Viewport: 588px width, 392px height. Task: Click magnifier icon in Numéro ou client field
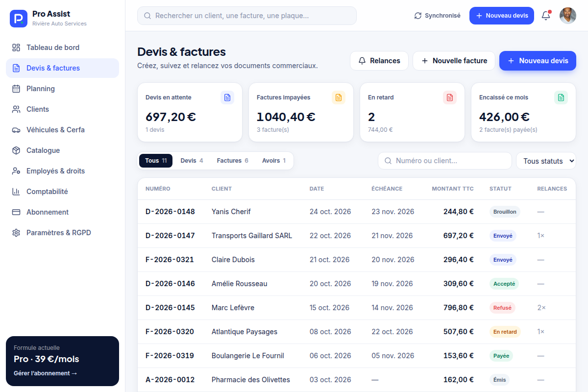pyautogui.click(x=388, y=161)
